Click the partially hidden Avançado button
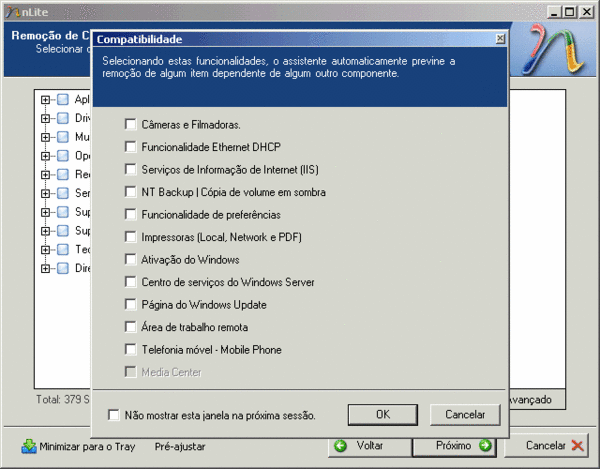The height and width of the screenshot is (469, 600). [x=536, y=400]
